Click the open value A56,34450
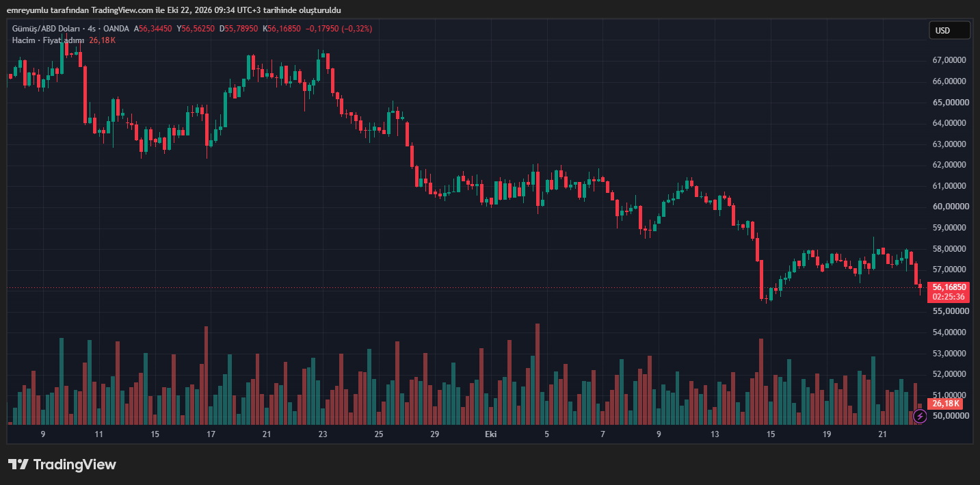The width and height of the screenshot is (980, 485). (x=154, y=29)
